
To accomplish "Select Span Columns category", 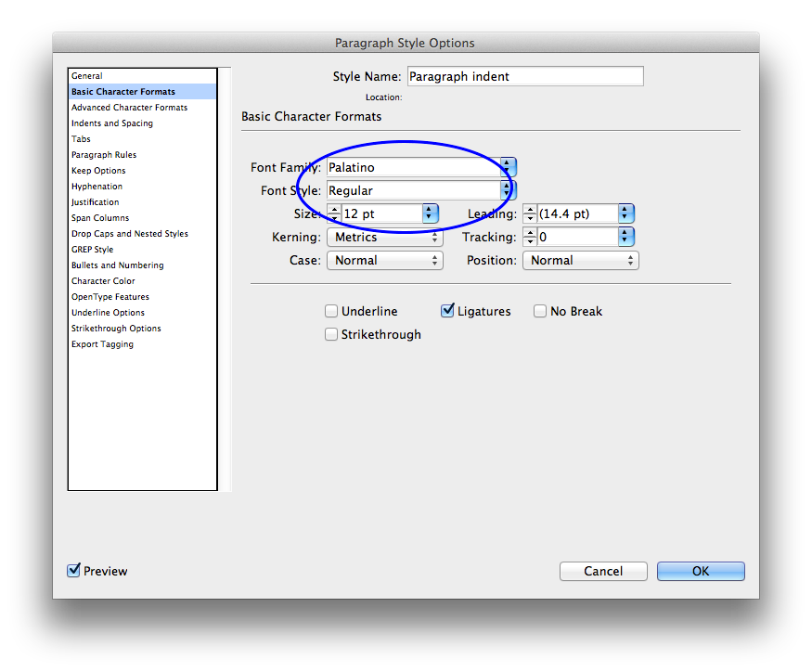I will click(x=142, y=217).
